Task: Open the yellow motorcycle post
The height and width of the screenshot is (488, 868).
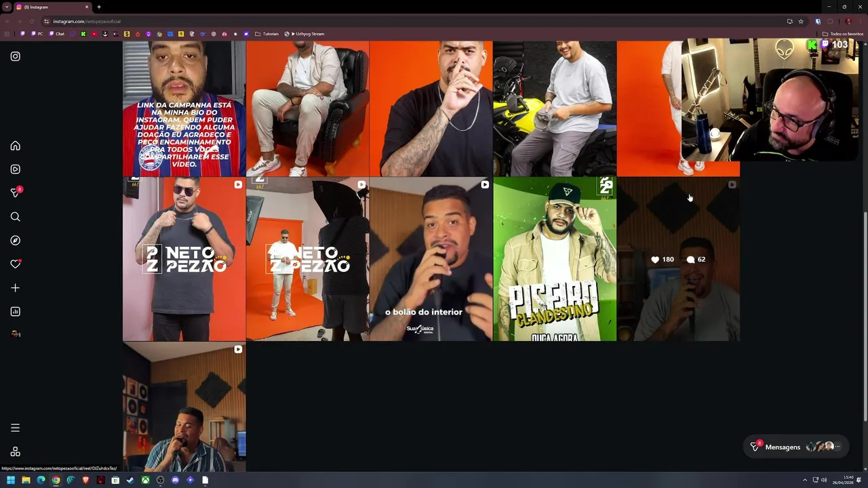Action: click(554, 108)
